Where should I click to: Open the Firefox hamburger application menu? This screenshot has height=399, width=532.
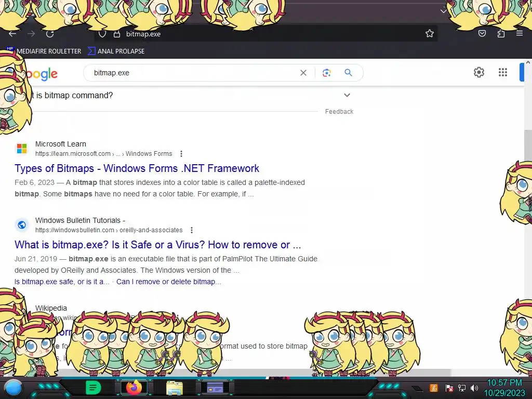(520, 33)
